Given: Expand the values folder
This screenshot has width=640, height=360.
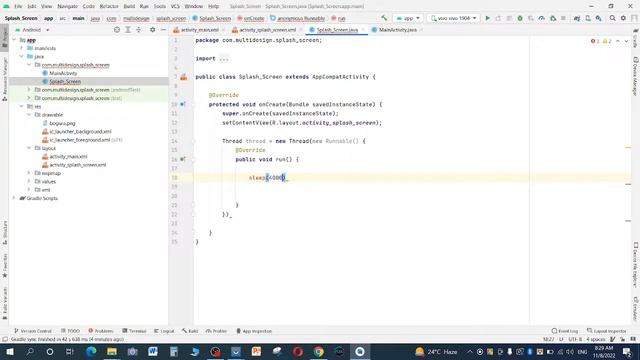Looking at the screenshot, I should point(29,181).
